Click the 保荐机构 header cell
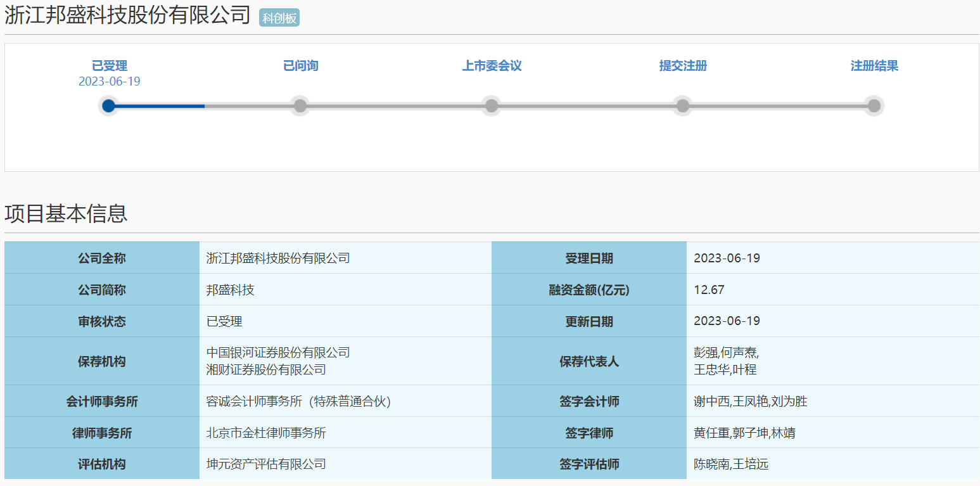This screenshot has width=980, height=486. coord(102,361)
